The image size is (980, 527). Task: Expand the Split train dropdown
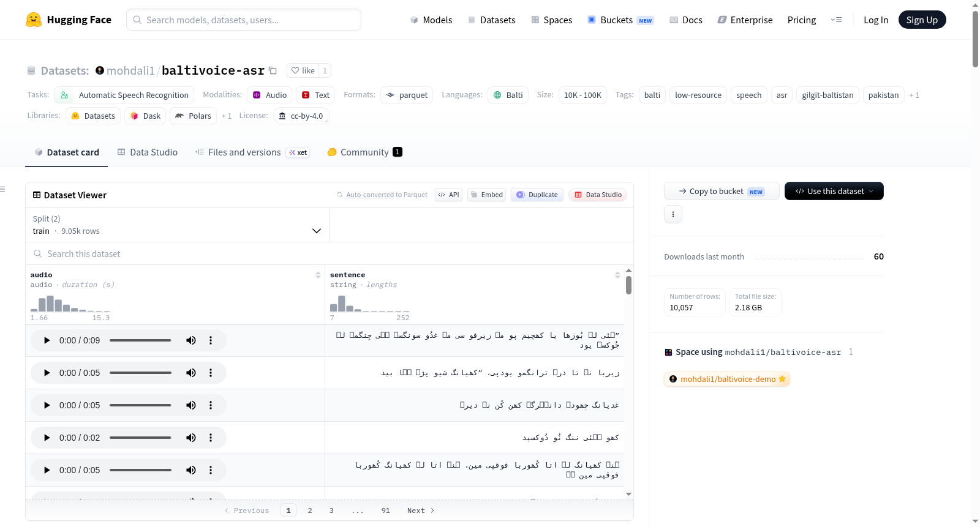[x=177, y=225]
